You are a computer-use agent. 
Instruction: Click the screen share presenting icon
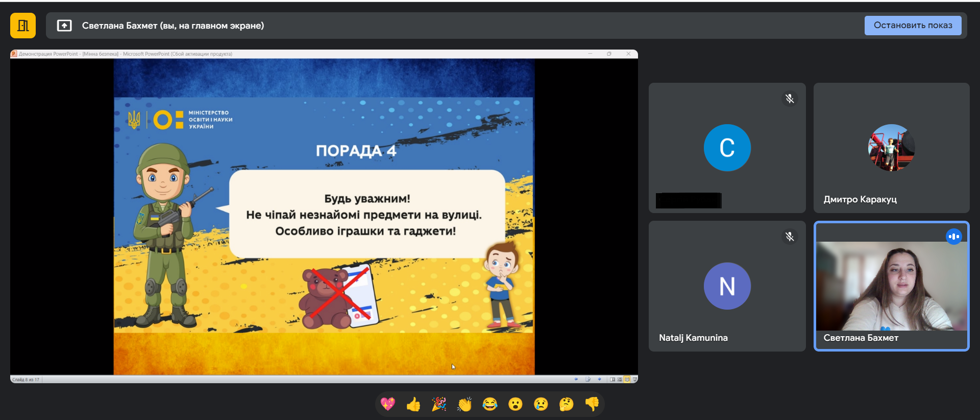click(64, 26)
